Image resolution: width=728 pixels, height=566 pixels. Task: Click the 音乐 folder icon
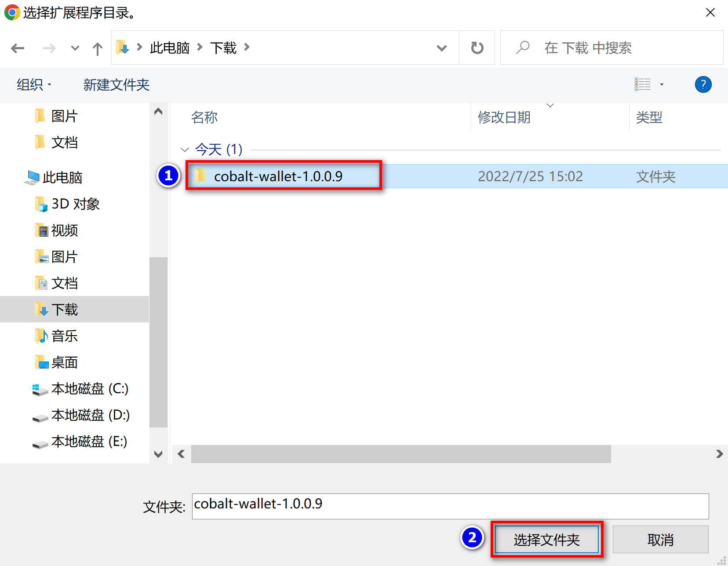[x=41, y=336]
